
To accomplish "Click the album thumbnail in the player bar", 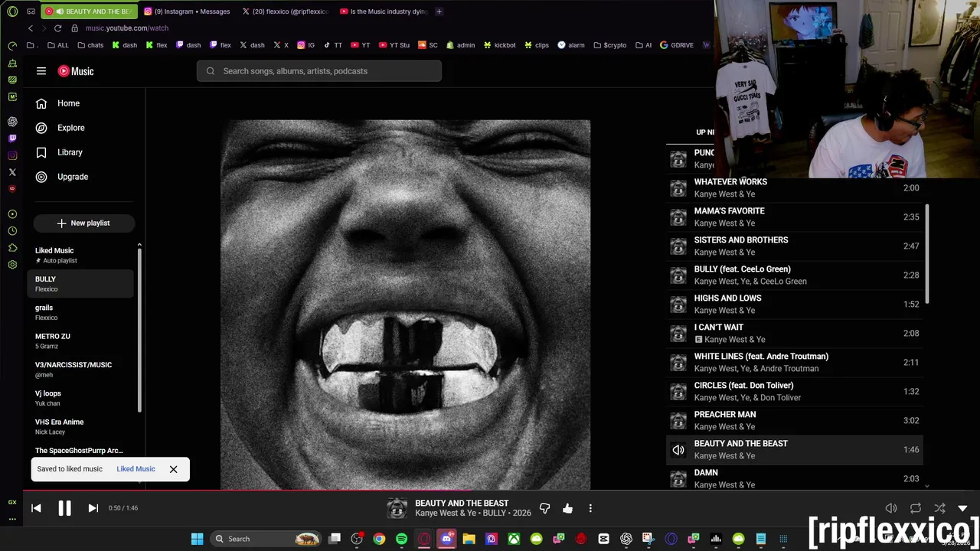I will pyautogui.click(x=397, y=508).
